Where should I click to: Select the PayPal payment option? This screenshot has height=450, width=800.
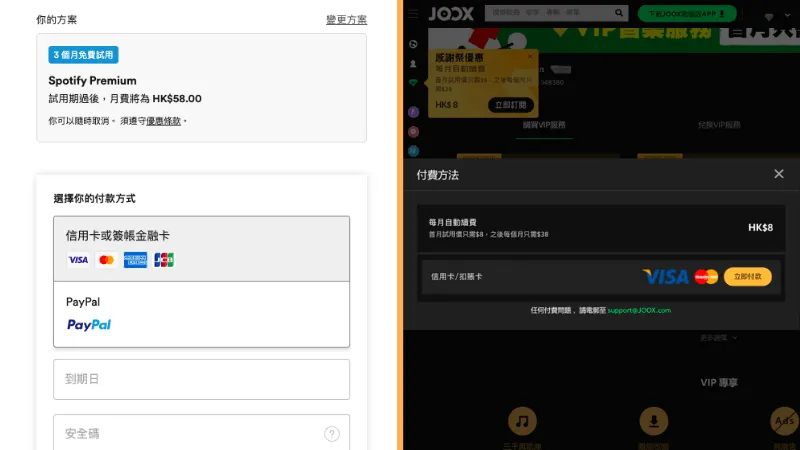click(202, 314)
